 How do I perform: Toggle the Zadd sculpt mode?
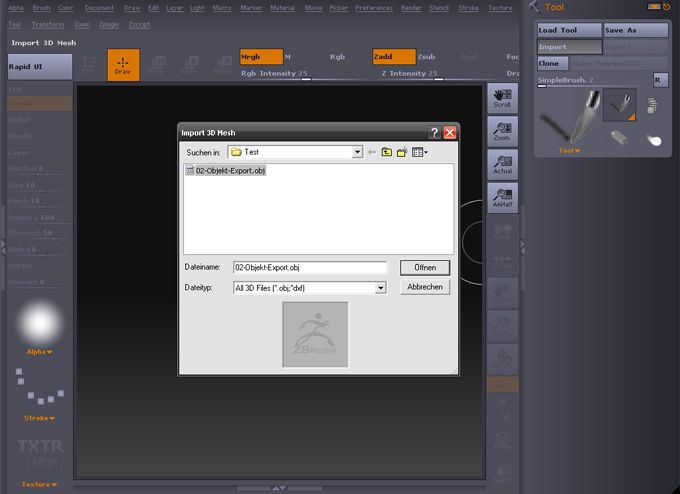(x=393, y=57)
